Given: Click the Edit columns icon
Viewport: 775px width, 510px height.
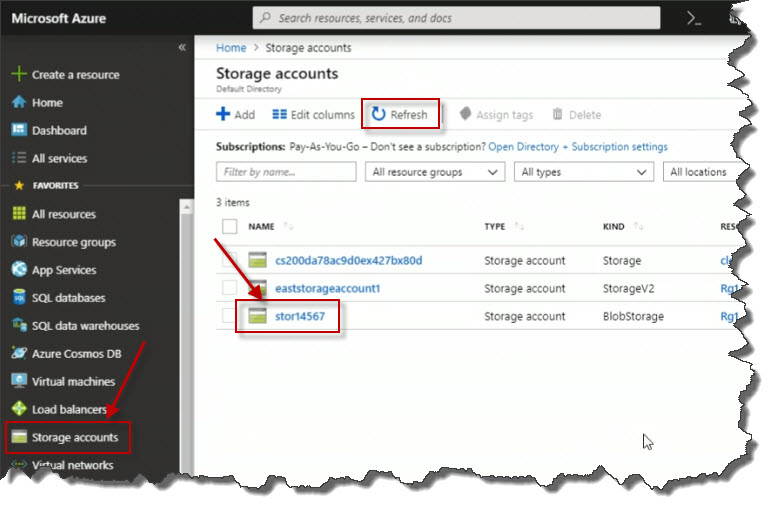Looking at the screenshot, I should [x=279, y=115].
